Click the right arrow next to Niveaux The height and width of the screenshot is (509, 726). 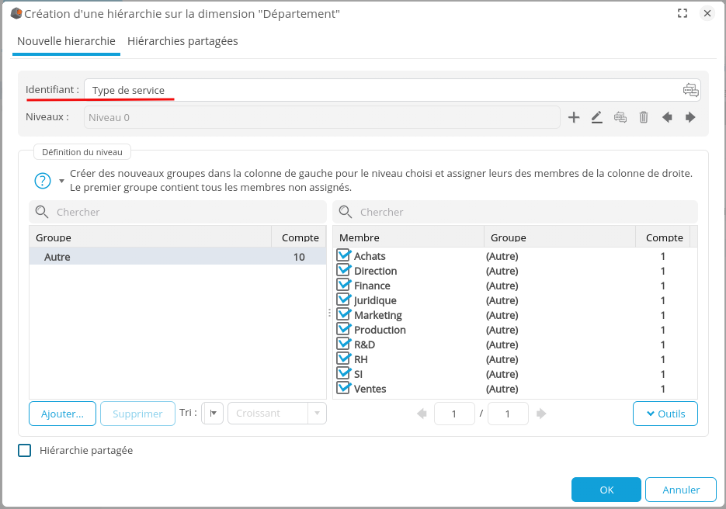690,117
